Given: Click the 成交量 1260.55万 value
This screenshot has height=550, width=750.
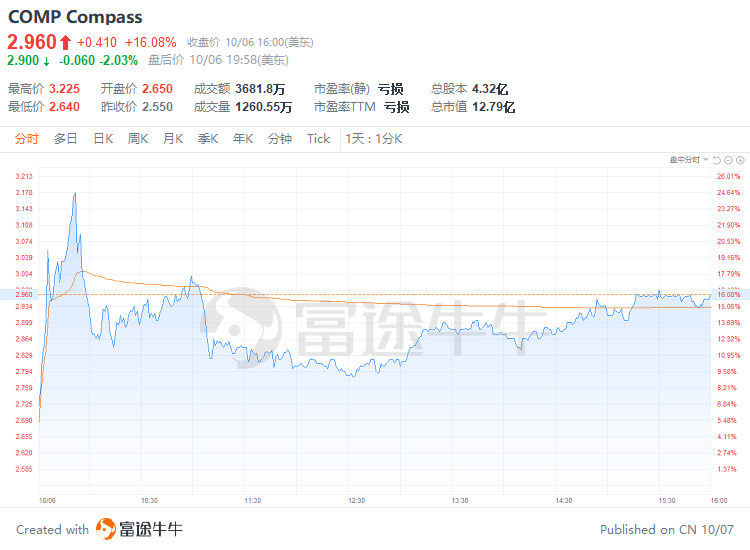Looking at the screenshot, I should tap(264, 107).
